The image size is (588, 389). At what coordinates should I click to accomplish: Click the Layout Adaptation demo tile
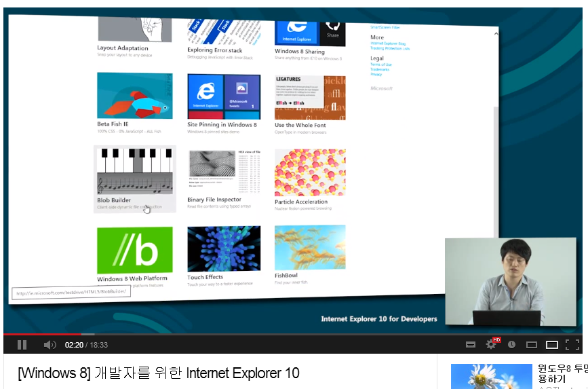pyautogui.click(x=135, y=37)
